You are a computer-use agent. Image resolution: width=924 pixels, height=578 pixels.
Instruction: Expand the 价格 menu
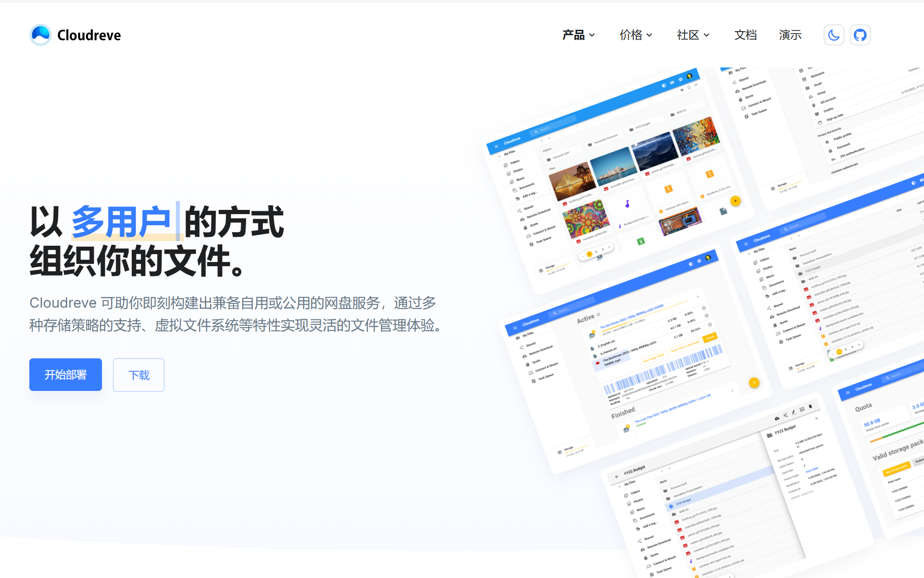point(636,35)
